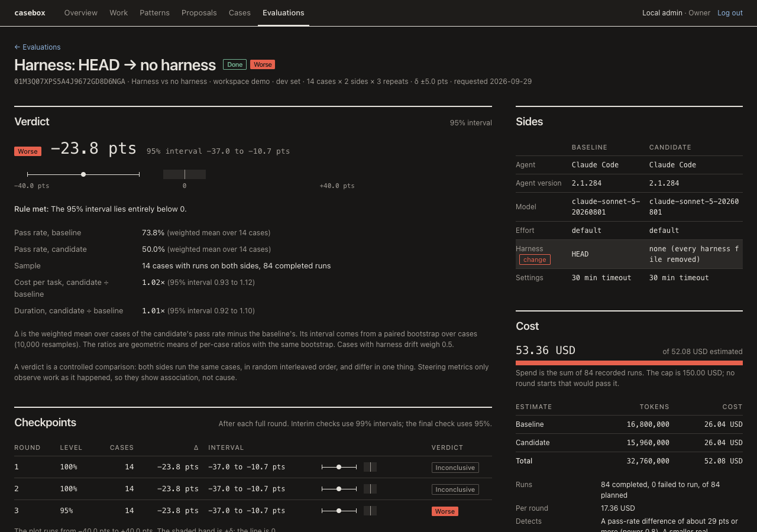Click the CANDIDATE column header in Sides
Screen dimensions: 757x532
670,147
